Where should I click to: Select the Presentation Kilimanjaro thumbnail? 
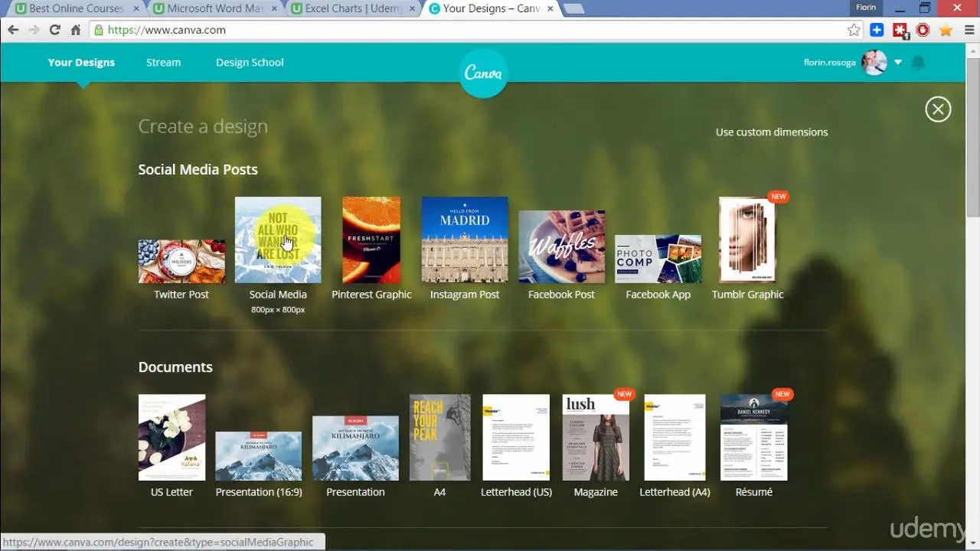(x=355, y=448)
